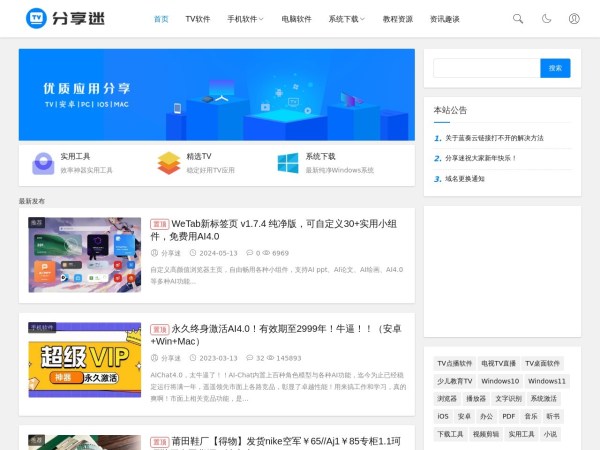Select the 安卓 tag
This screenshot has height=450, width=600.
click(464, 416)
